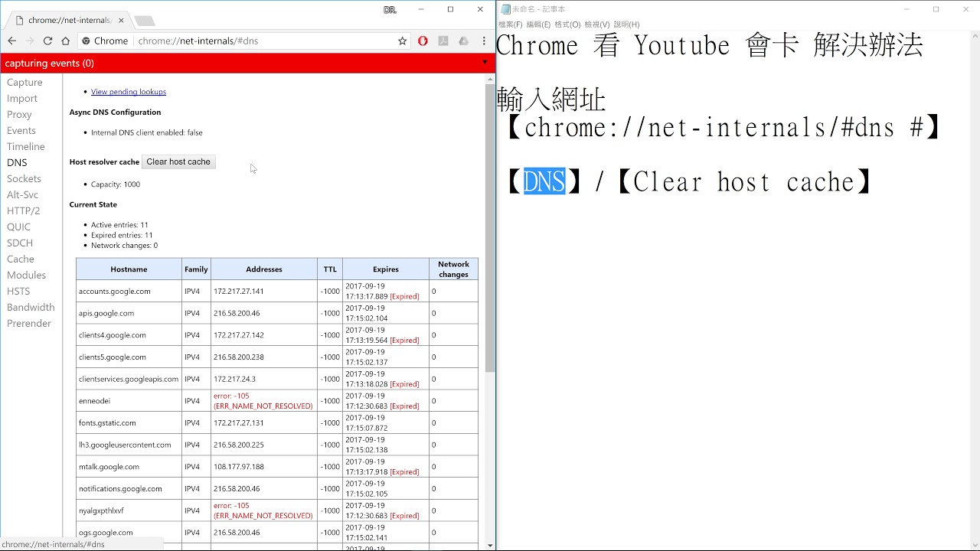
Task: Open the Alt-Svc section in sidebar
Action: click(22, 194)
